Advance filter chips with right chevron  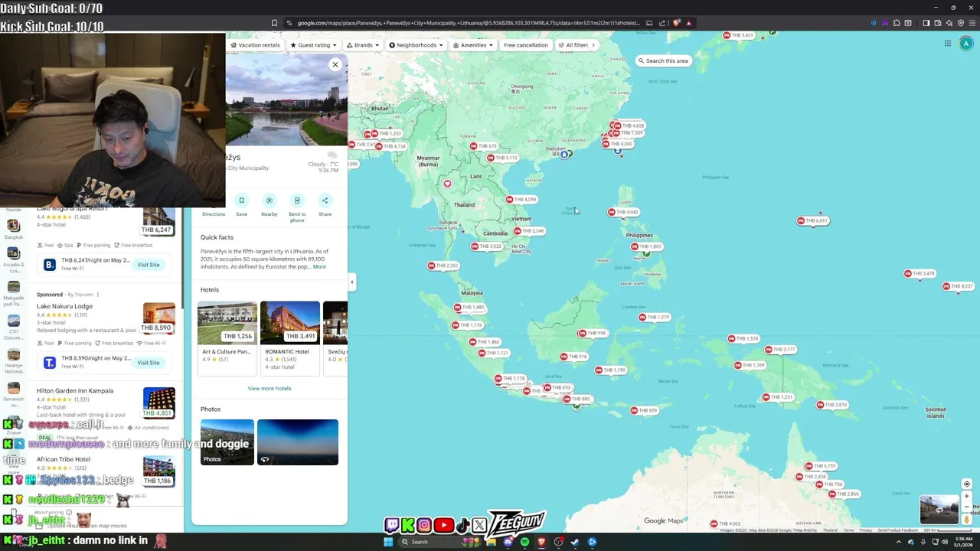pyautogui.click(x=593, y=45)
